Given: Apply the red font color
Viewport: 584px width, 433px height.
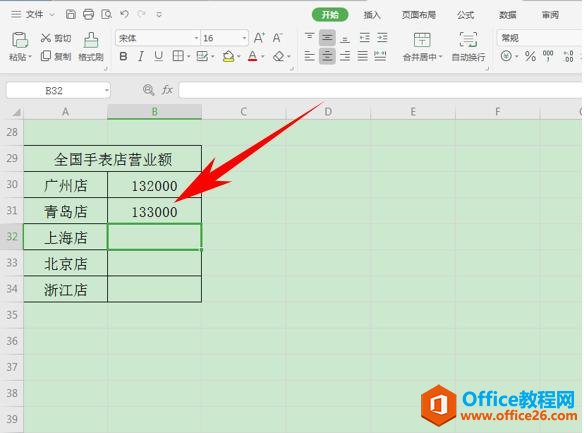Looking at the screenshot, I should [253, 57].
